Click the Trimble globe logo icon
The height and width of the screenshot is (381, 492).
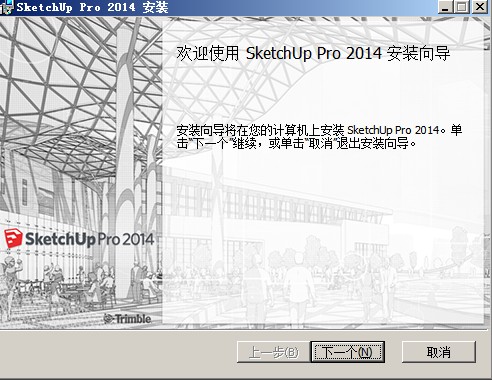point(108,319)
